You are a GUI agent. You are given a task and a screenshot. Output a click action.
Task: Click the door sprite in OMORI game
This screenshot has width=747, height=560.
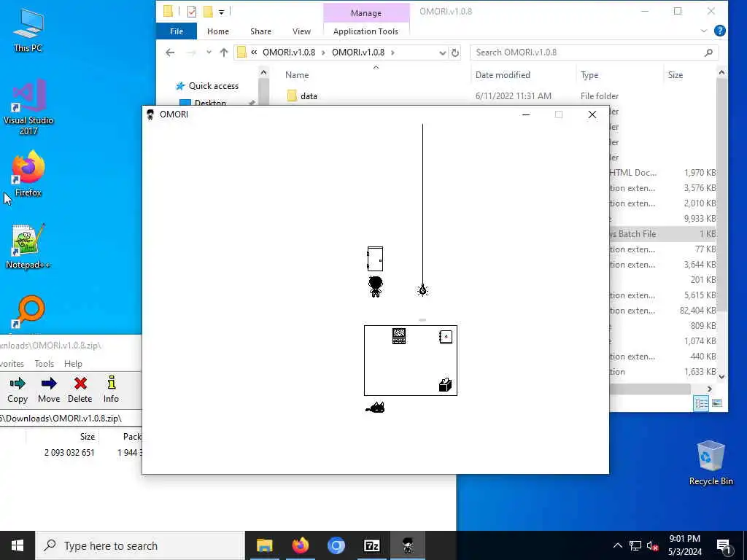pyautogui.click(x=375, y=259)
